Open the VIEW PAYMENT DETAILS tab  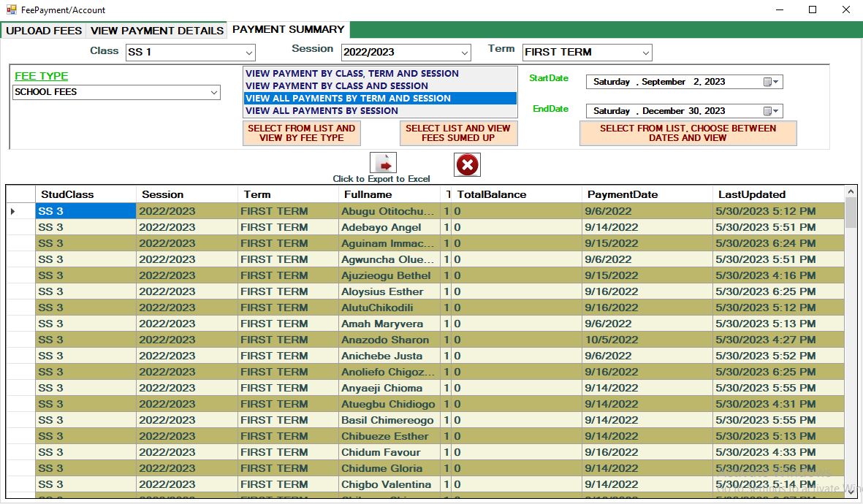pos(157,31)
